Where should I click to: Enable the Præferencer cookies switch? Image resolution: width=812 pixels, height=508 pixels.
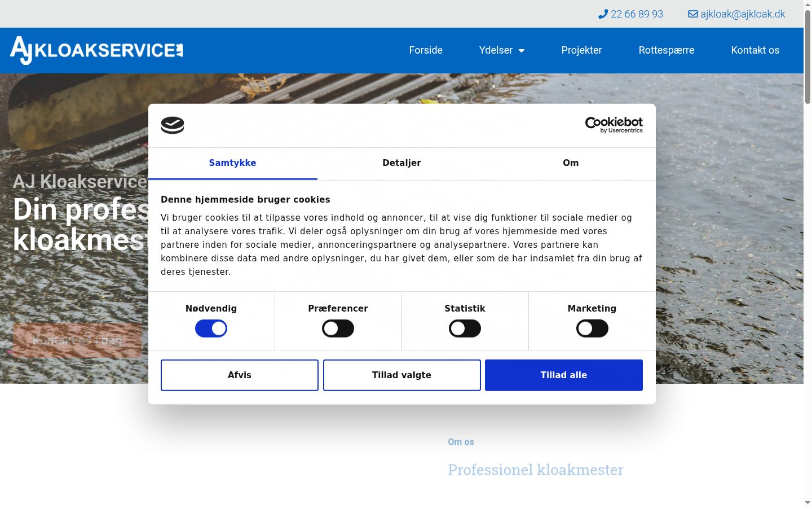[x=338, y=329]
